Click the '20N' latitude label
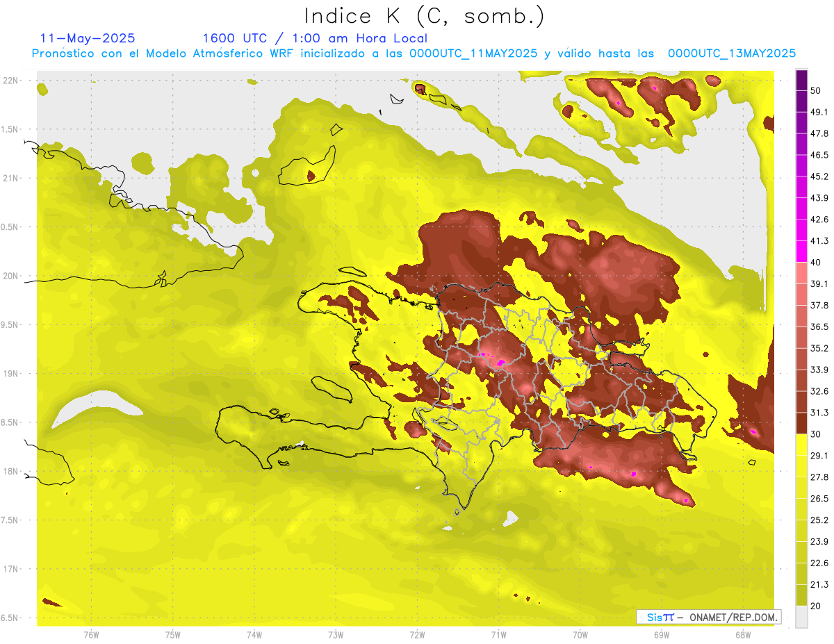834x644 pixels. click(12, 276)
